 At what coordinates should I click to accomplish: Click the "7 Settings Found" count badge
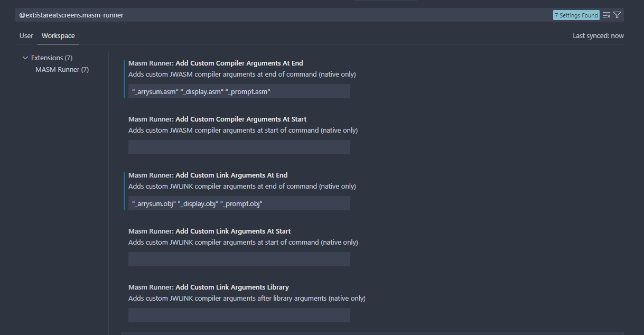coord(576,15)
